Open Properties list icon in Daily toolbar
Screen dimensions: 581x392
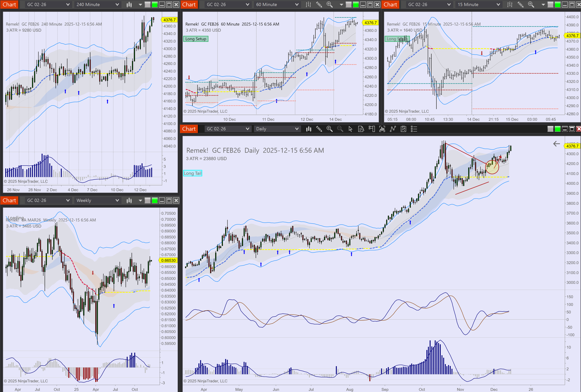coord(414,129)
